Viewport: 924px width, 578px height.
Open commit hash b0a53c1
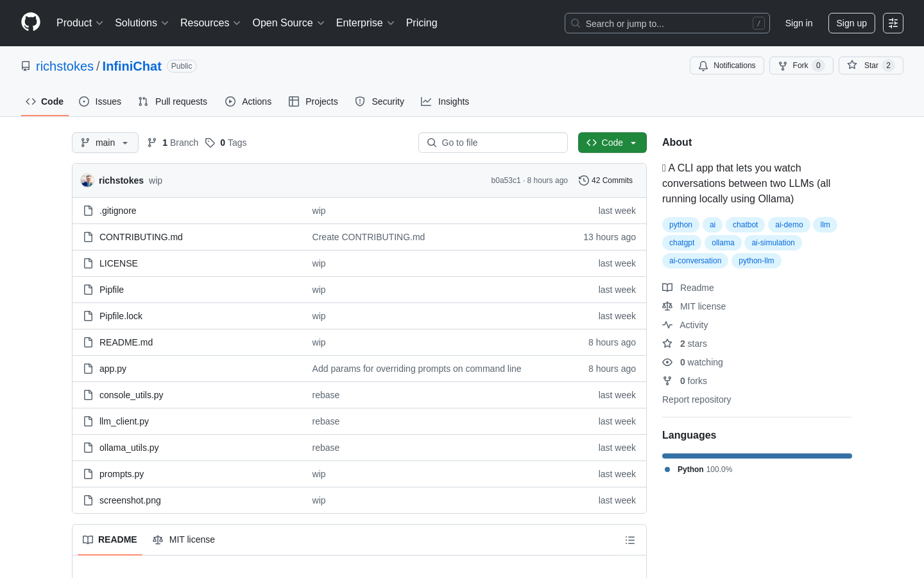coord(506,180)
